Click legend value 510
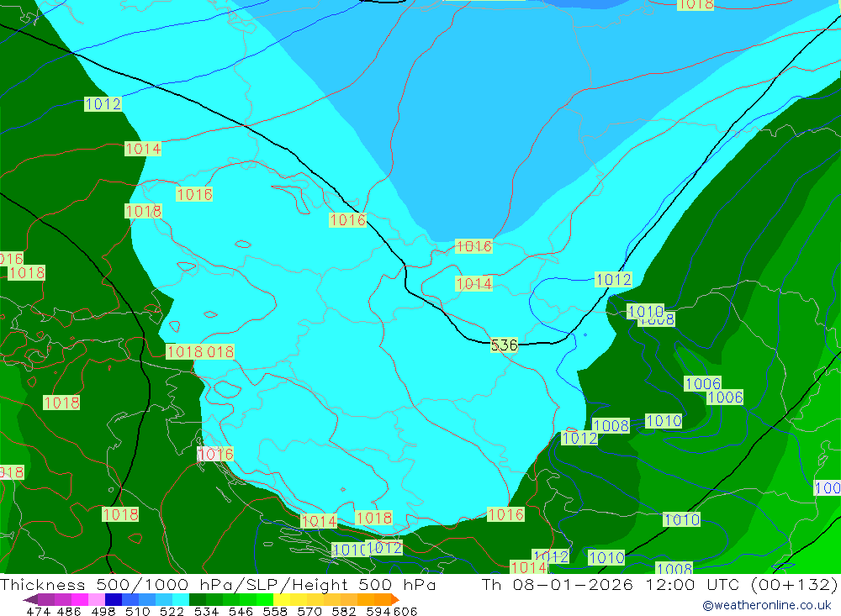The height and width of the screenshot is (616, 841). pos(137,611)
